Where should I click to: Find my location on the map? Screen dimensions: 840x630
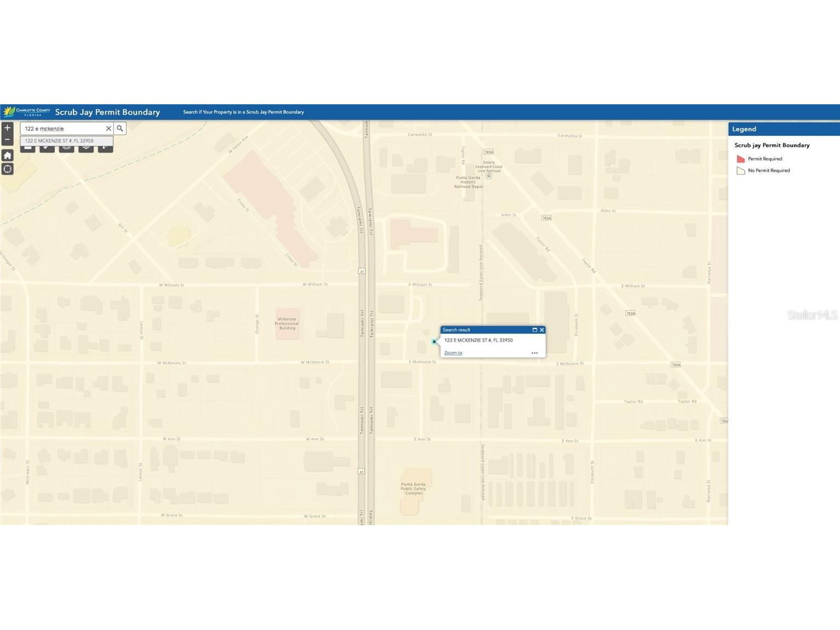[x=7, y=169]
